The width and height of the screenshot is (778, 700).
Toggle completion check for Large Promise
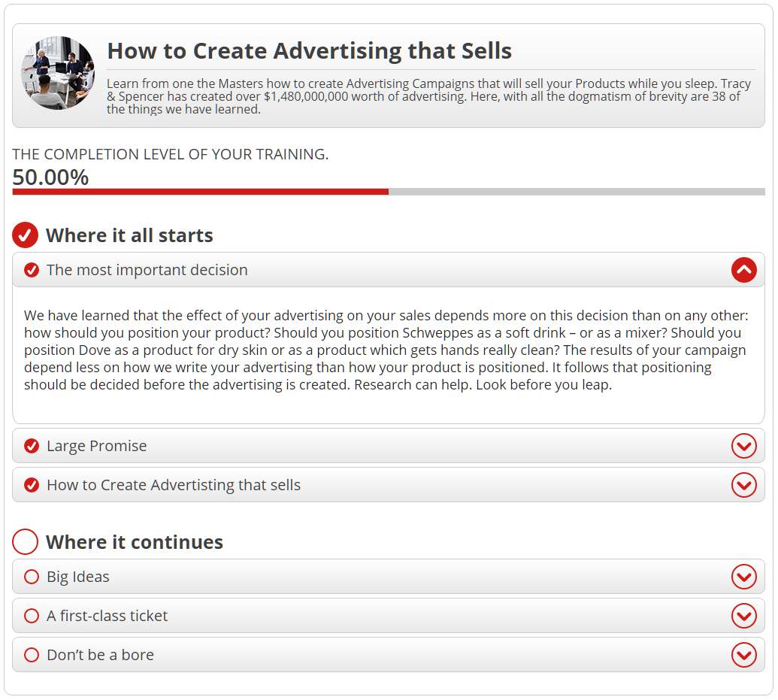click(32, 446)
